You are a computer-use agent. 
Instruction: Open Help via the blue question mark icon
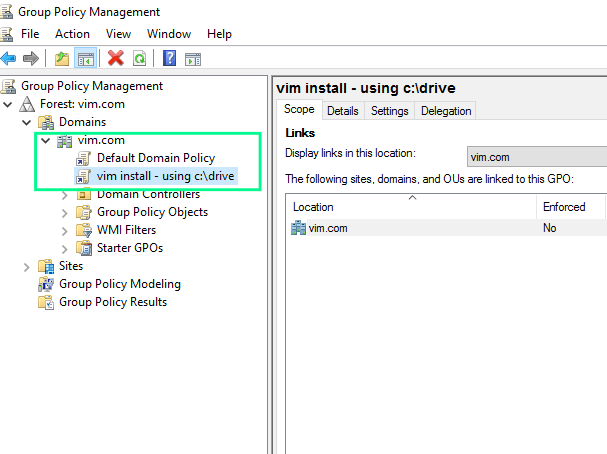[x=170, y=58]
